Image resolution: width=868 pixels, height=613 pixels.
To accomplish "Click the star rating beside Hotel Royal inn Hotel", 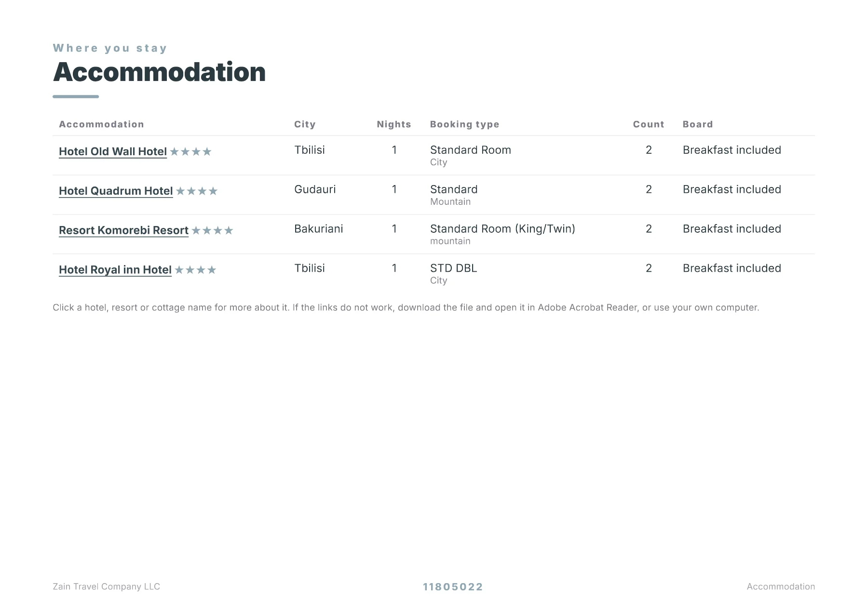I will coord(195,270).
